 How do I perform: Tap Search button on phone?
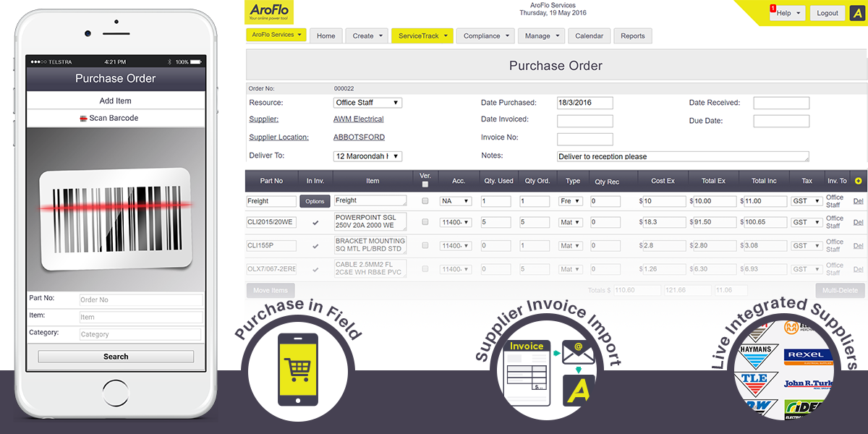pyautogui.click(x=116, y=357)
